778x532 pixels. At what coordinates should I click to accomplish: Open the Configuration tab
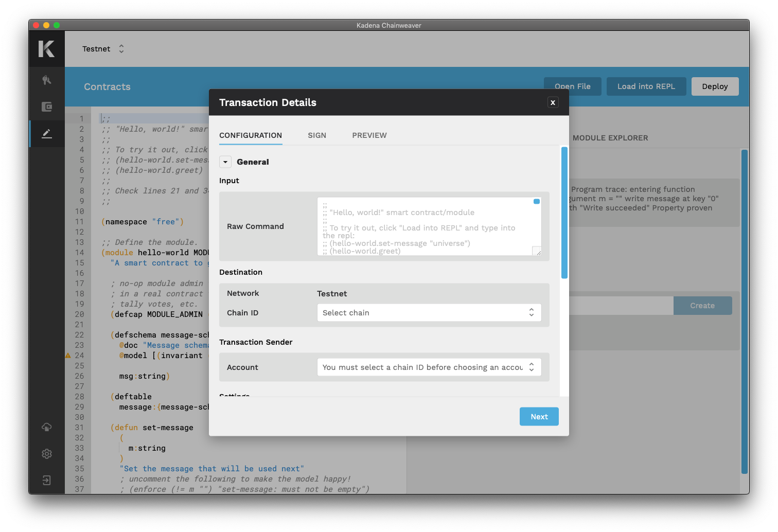[x=251, y=135]
